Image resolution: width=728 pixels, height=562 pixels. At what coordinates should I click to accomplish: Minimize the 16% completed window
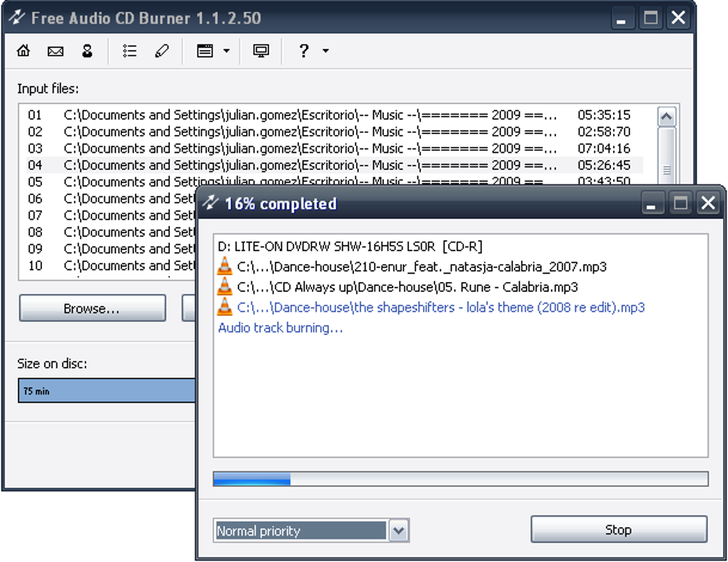652,203
